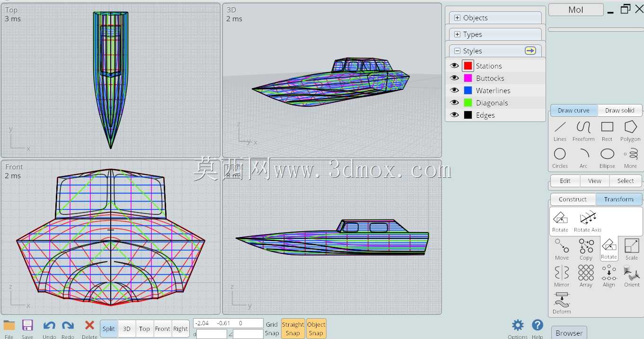Click the Edges black color swatch
Image resolution: width=644 pixels, height=339 pixels.
click(468, 115)
